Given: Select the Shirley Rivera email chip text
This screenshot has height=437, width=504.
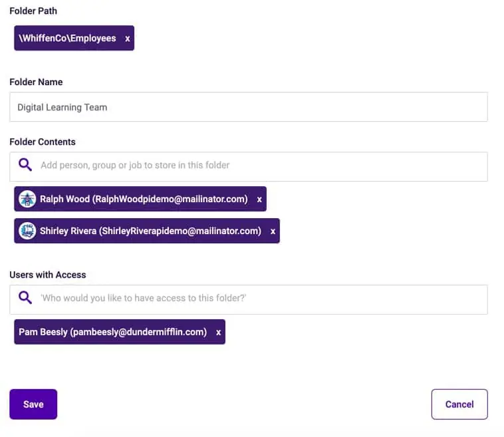Looking at the screenshot, I should pos(150,231).
